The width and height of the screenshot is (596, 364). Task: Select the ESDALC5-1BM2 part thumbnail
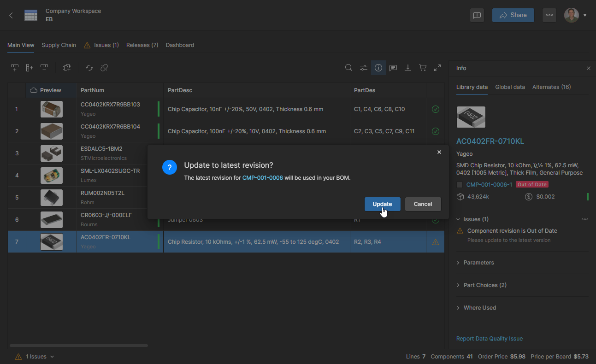click(x=52, y=153)
